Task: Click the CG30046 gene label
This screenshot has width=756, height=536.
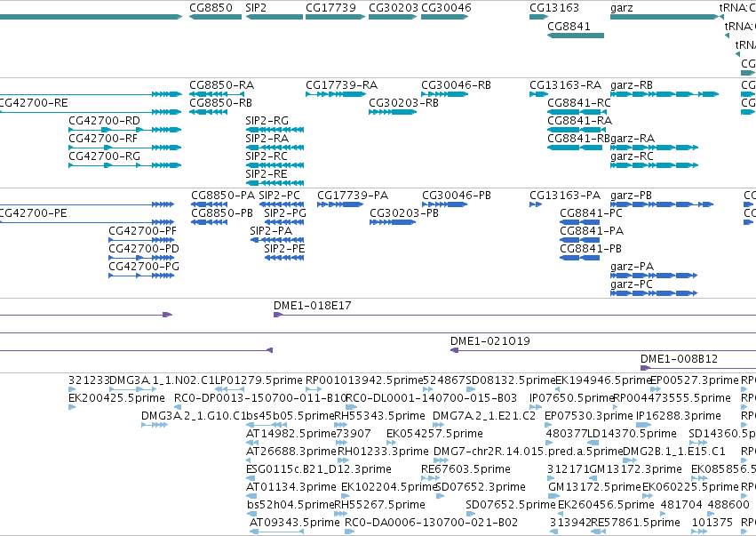Action: (x=446, y=8)
